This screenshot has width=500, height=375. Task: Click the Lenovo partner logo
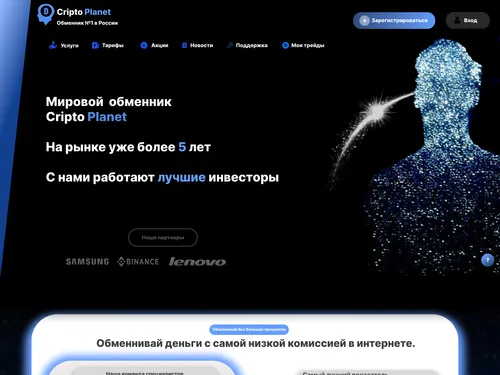click(198, 262)
